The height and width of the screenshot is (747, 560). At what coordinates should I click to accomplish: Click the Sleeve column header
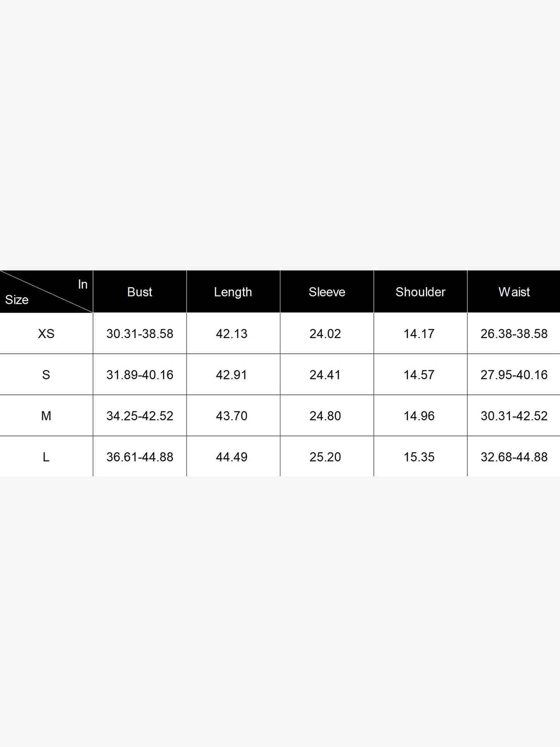tap(327, 292)
